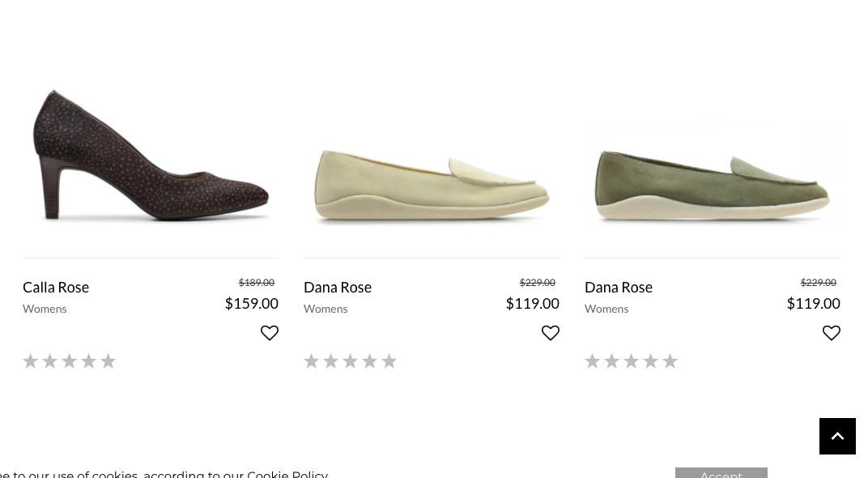The width and height of the screenshot is (868, 478).
Task: Click the $119.00 price of green Dana Rose
Action: click(x=813, y=303)
